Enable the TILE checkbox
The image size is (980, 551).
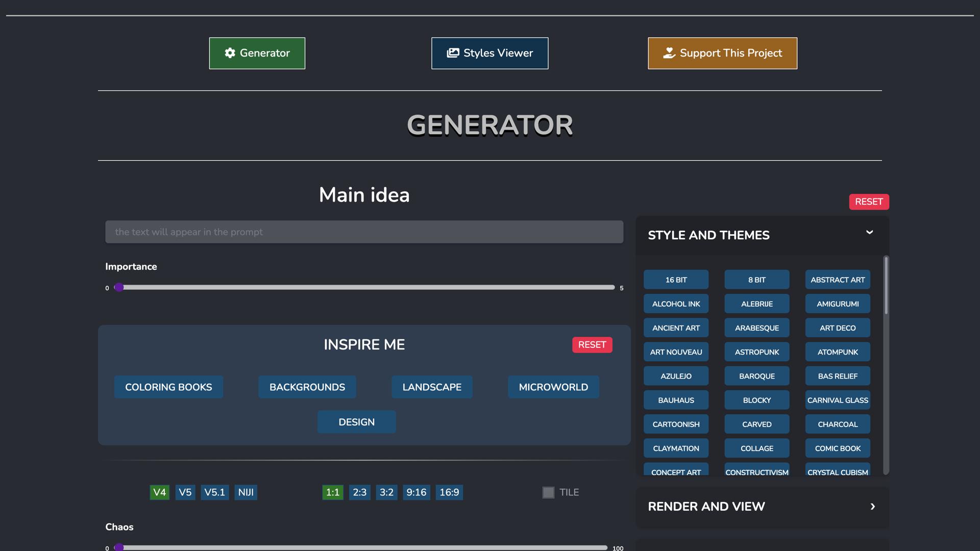point(548,492)
